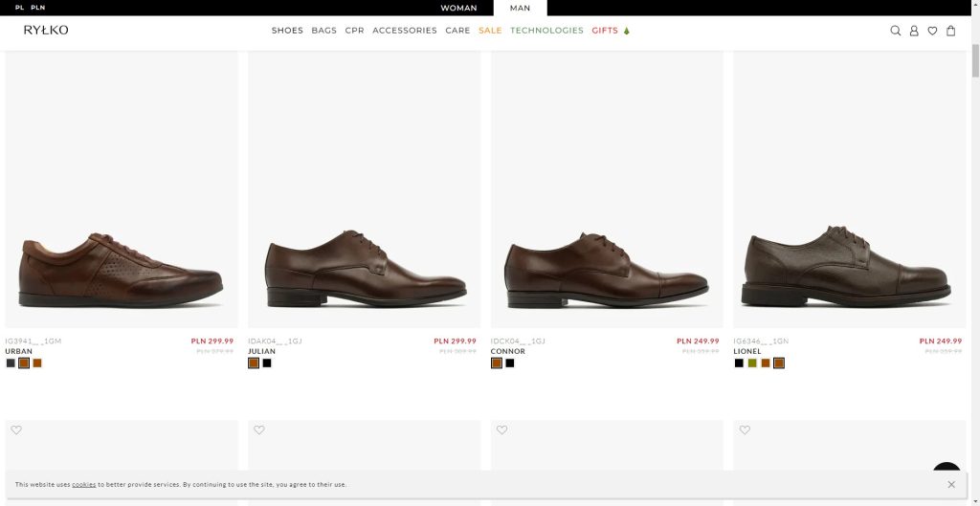Open the SALE menu item
This screenshot has width=980, height=506.
point(490,31)
